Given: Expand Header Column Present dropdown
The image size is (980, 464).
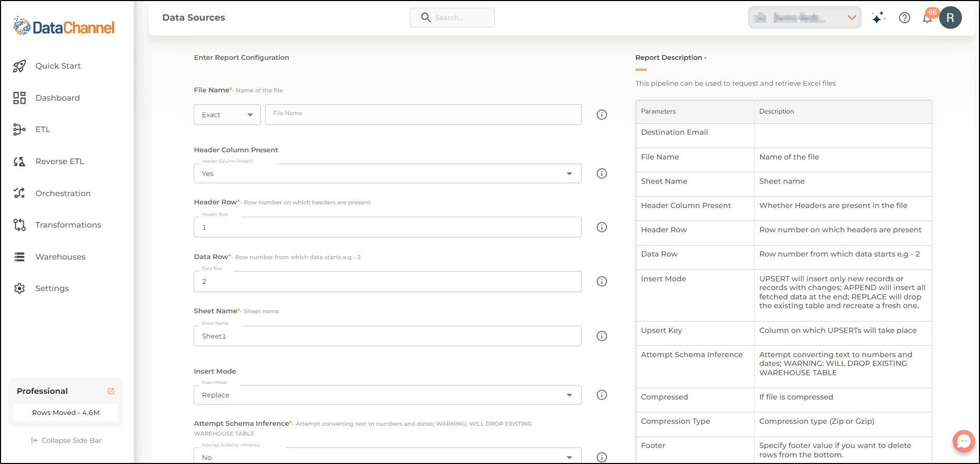Looking at the screenshot, I should (387, 173).
